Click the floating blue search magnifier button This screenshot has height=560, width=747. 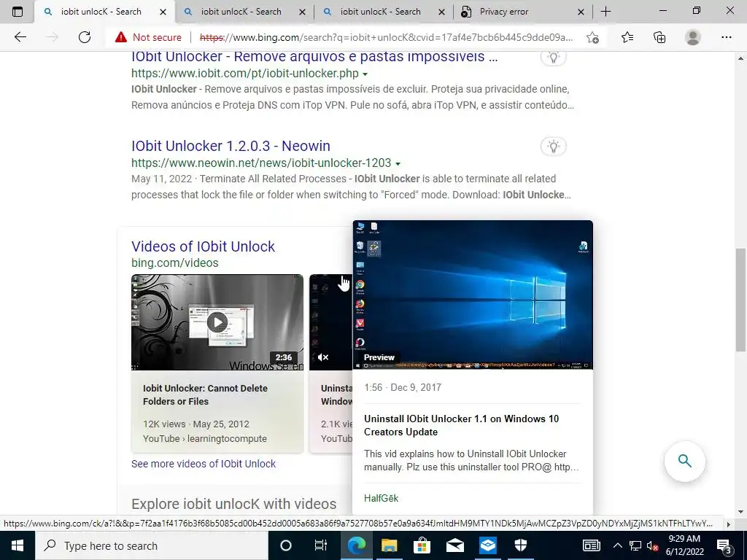(x=684, y=461)
